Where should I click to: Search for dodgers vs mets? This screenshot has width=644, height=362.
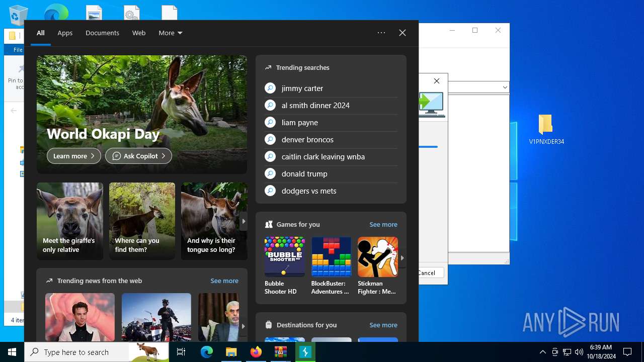click(331, 191)
